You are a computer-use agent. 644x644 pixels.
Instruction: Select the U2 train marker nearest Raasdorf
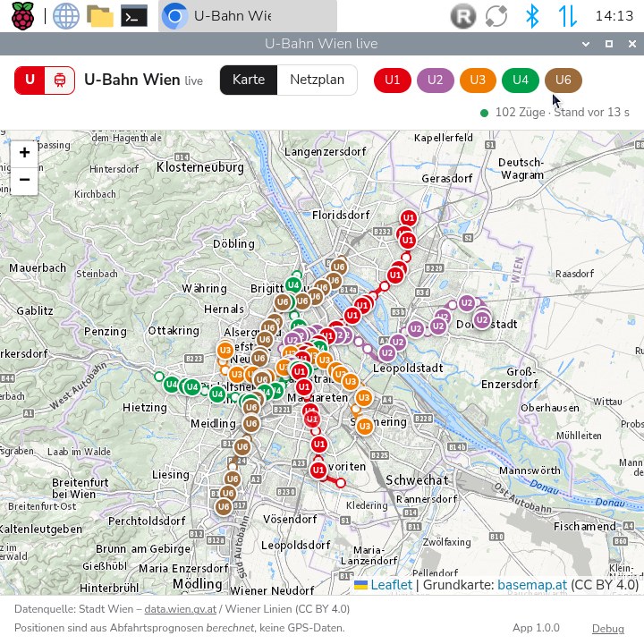[x=482, y=320]
